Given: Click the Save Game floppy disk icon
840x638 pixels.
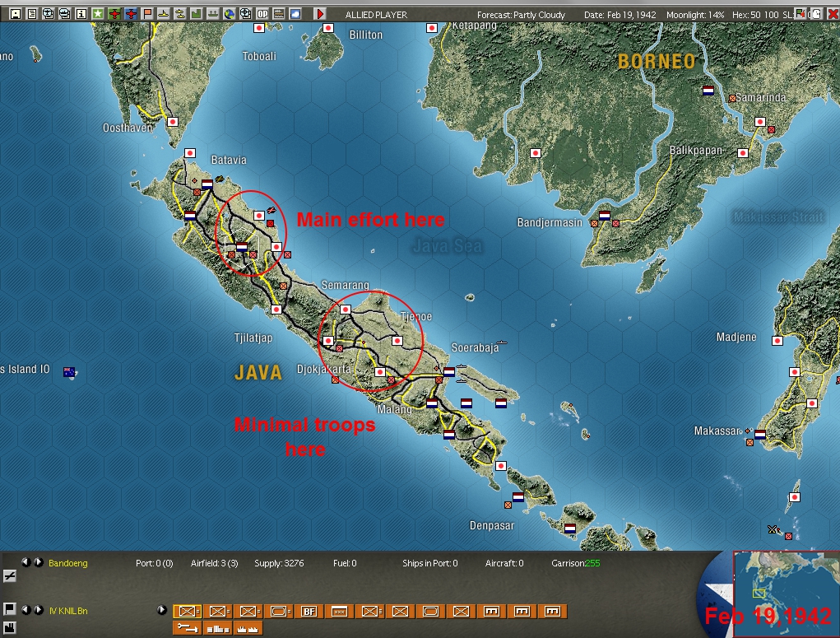Looking at the screenshot, I should click(x=16, y=14).
